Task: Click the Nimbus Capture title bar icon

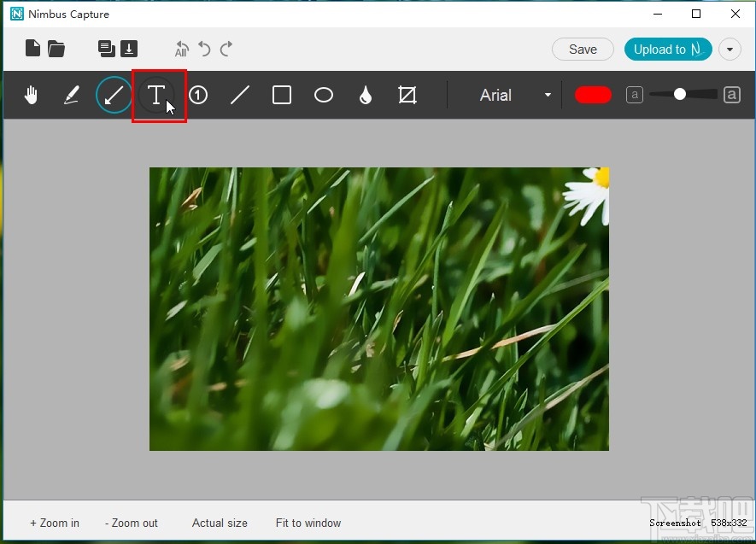Action: (x=17, y=14)
